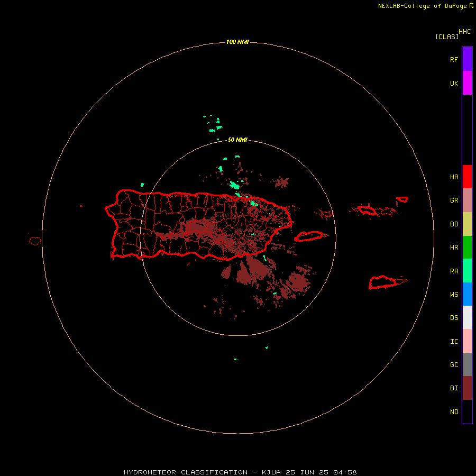Click the [CLAS] units label

447,37
